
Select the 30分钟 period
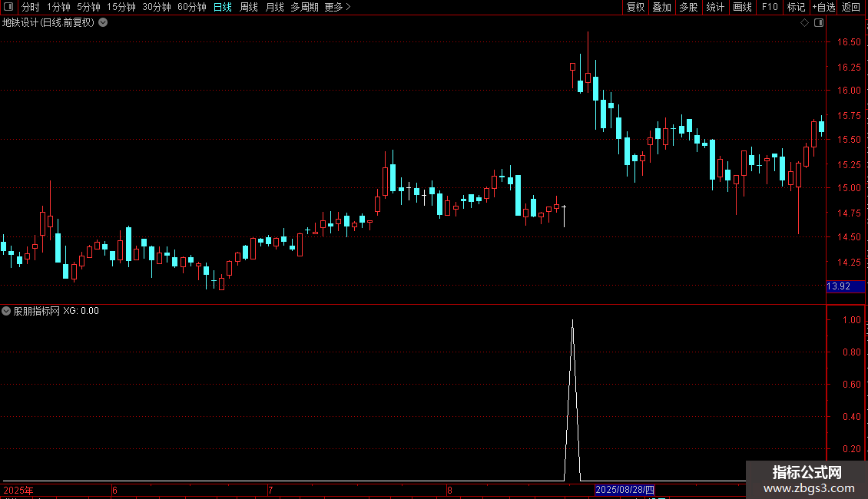pos(157,7)
